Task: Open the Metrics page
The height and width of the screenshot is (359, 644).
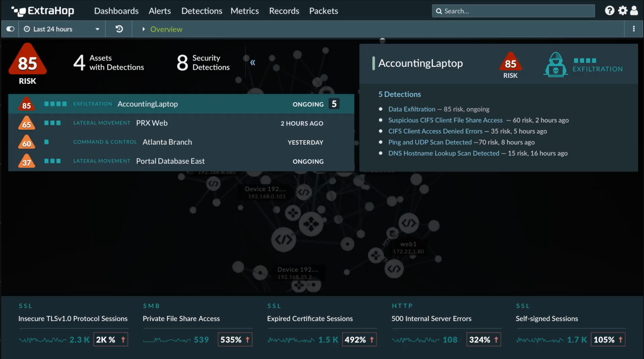Action: click(245, 11)
